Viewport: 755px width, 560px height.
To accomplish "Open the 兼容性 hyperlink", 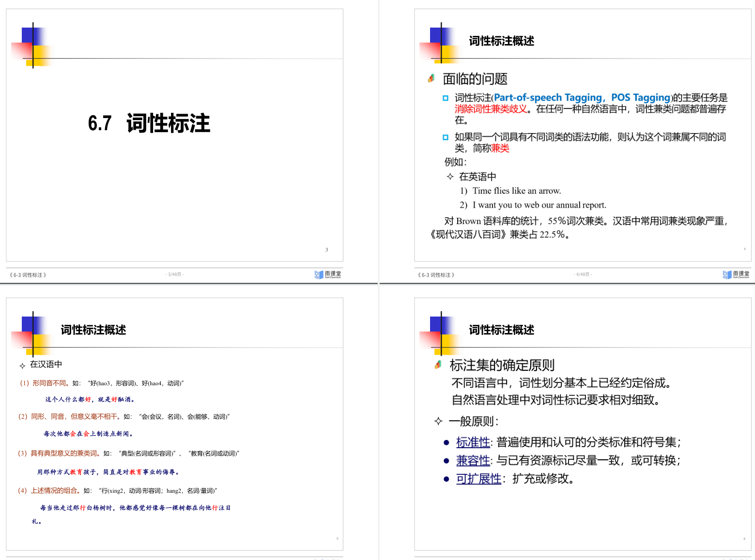I will point(473,461).
